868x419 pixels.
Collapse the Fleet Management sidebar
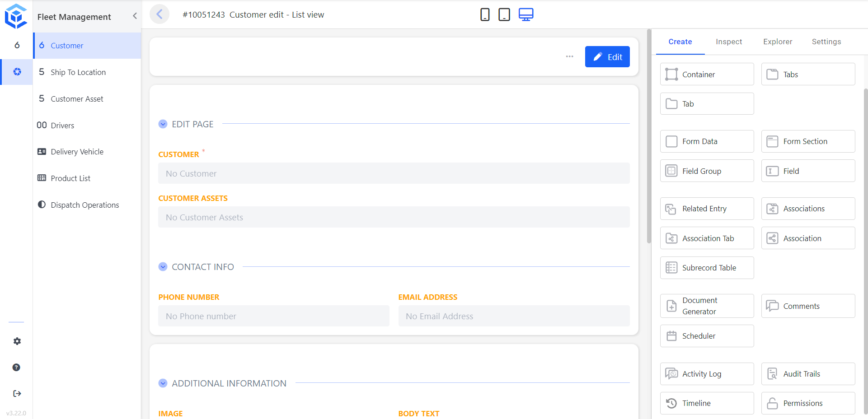135,16
